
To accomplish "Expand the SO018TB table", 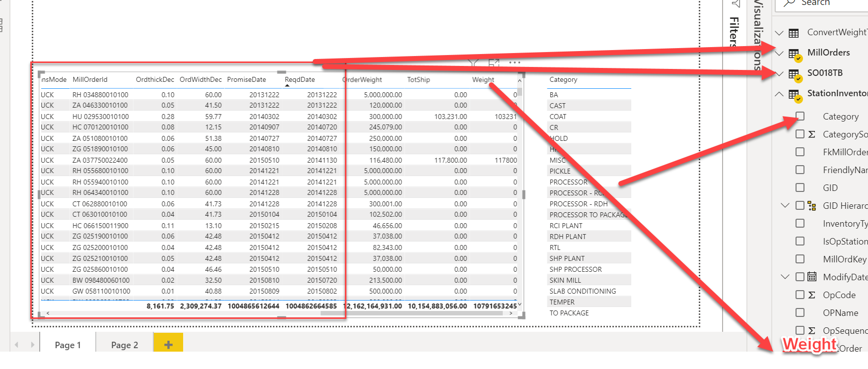I will 779,73.
